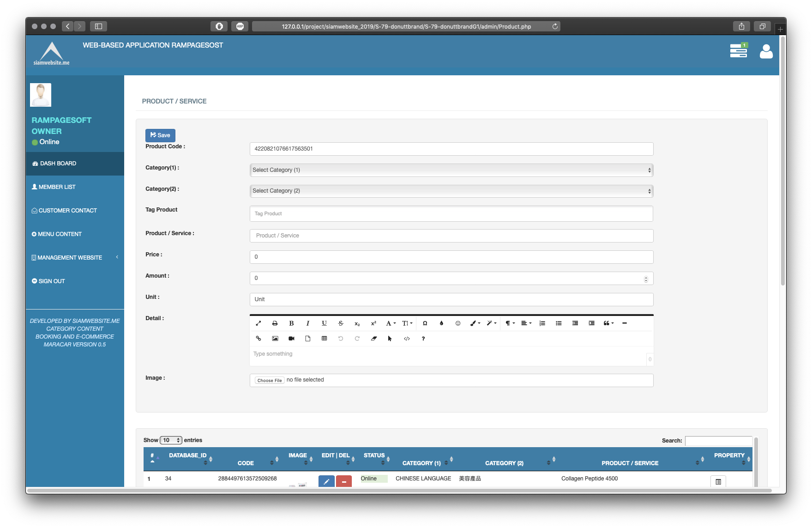Image resolution: width=812 pixels, height=528 pixels.
Task: Open the Select Category (2) dropdown
Action: point(451,191)
